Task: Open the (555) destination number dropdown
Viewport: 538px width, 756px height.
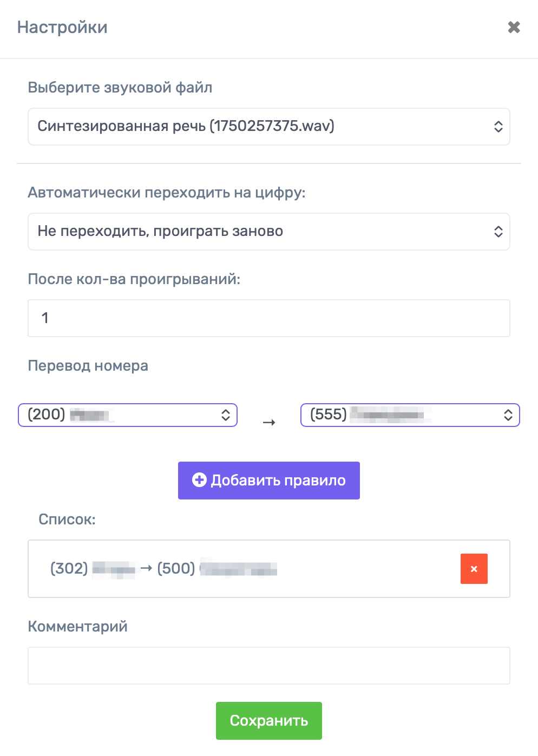Action: tap(410, 415)
